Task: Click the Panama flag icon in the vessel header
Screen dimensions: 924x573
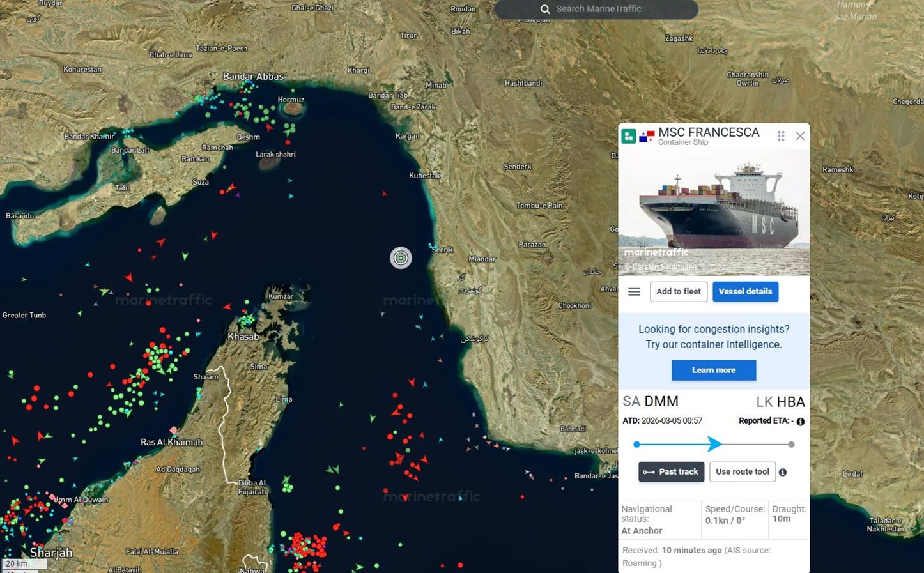Action: click(646, 135)
